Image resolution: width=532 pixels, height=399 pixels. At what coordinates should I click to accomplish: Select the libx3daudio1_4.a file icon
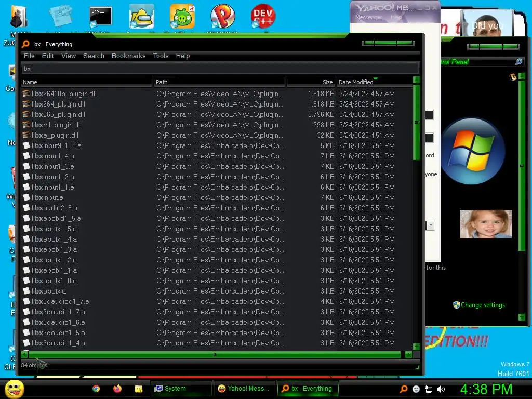click(x=26, y=343)
